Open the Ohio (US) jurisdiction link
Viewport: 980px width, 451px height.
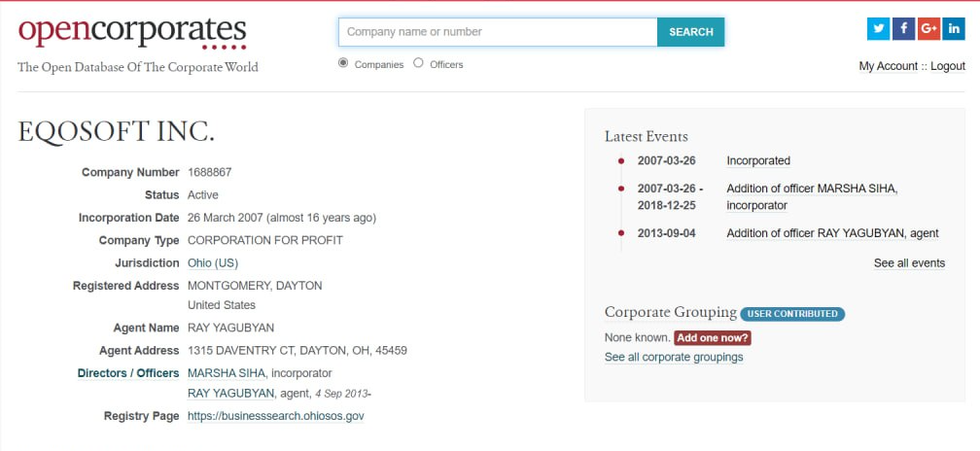213,263
